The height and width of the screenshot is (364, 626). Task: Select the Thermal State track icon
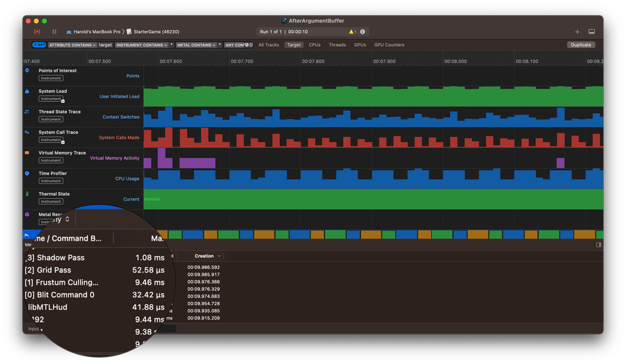pos(27,194)
